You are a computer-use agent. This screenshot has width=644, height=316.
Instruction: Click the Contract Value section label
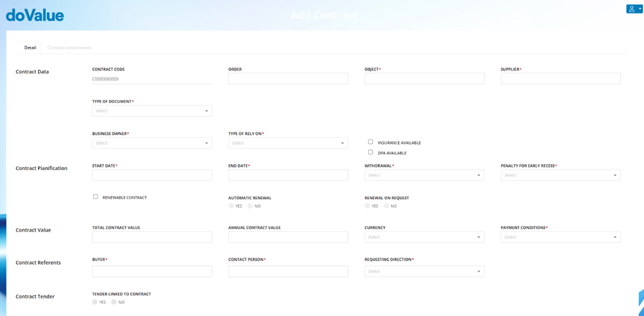pyautogui.click(x=33, y=230)
